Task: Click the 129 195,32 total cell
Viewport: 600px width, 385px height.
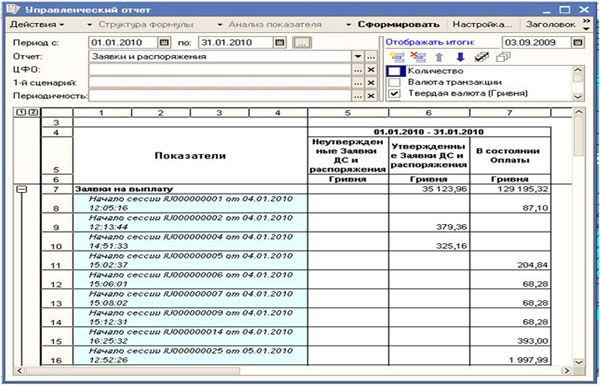Action: [510, 189]
